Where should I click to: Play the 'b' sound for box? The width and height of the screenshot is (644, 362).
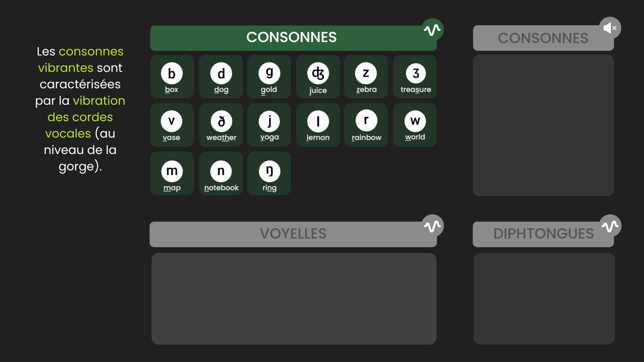click(x=172, y=73)
